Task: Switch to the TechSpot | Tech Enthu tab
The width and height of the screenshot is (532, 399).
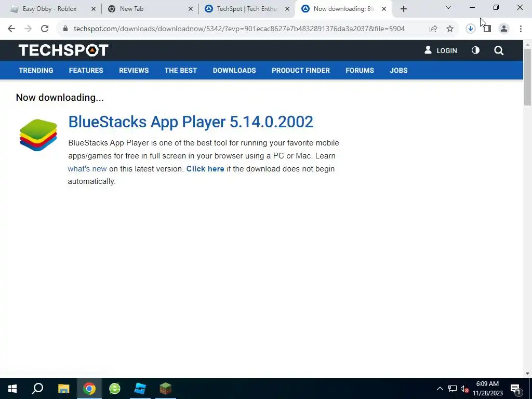Action: click(x=247, y=9)
